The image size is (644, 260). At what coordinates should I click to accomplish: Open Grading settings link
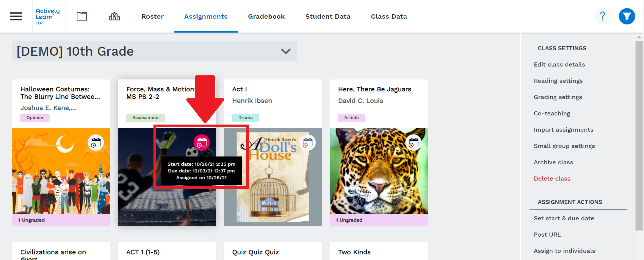coord(558,97)
